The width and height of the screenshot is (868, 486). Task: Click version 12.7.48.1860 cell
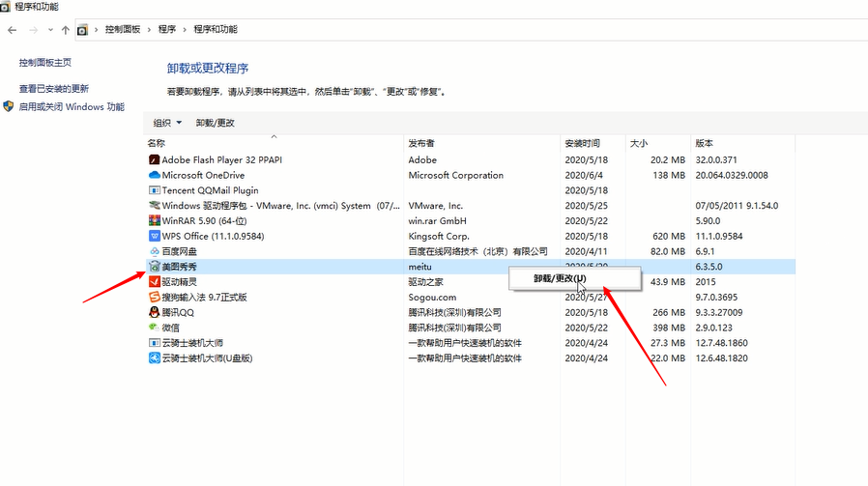[722, 343]
